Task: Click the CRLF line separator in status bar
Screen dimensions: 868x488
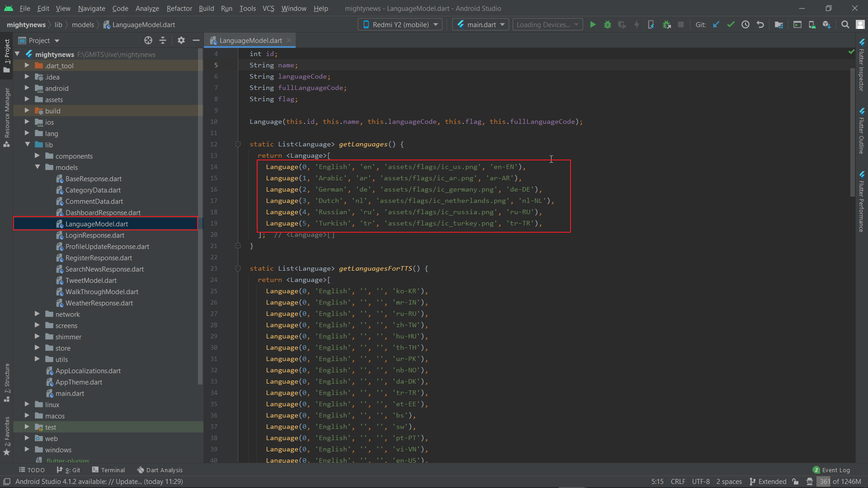Action: [x=678, y=482]
